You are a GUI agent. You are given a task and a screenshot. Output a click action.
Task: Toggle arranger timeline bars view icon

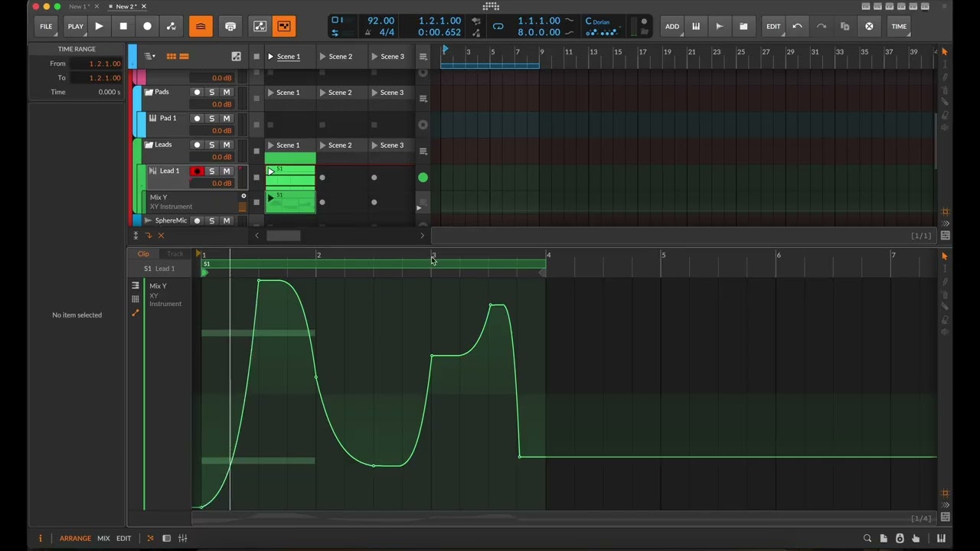(x=184, y=57)
